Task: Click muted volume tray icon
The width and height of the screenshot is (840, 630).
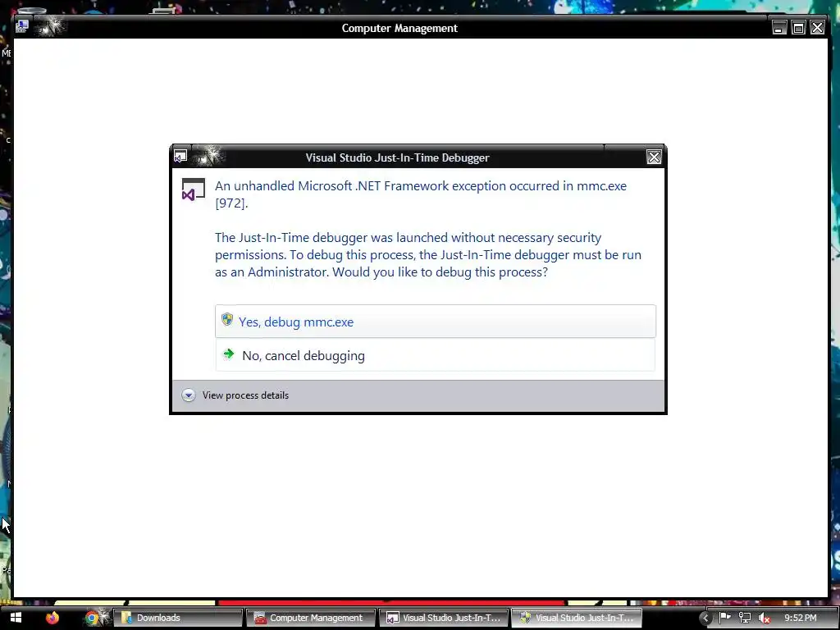Action: tap(765, 618)
